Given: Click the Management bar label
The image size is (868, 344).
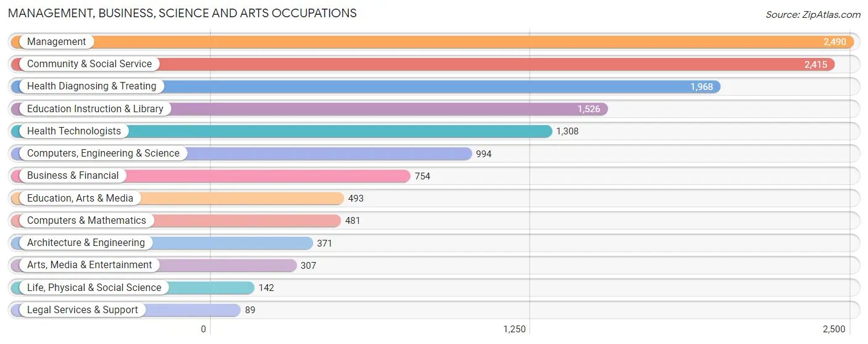Looking at the screenshot, I should click(56, 42).
